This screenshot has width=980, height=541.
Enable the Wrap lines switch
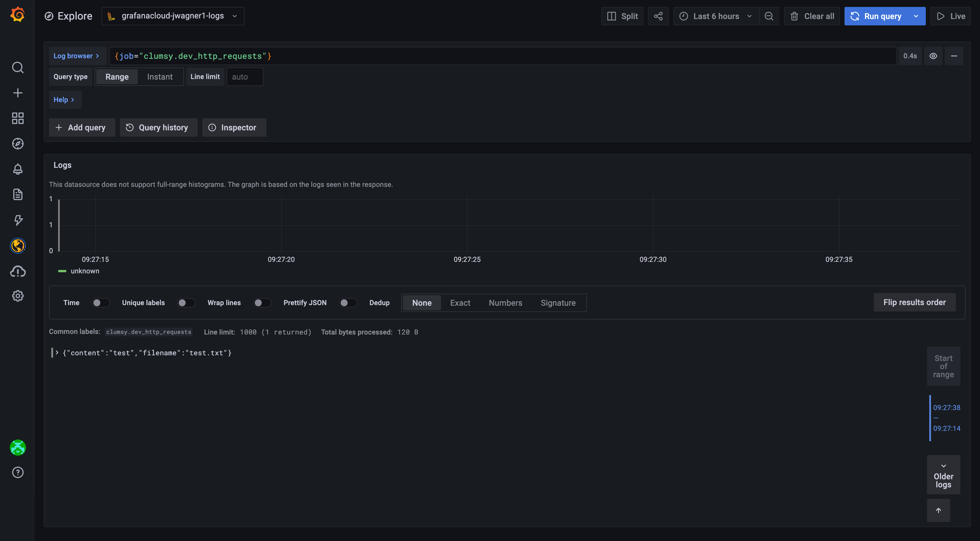click(x=262, y=303)
